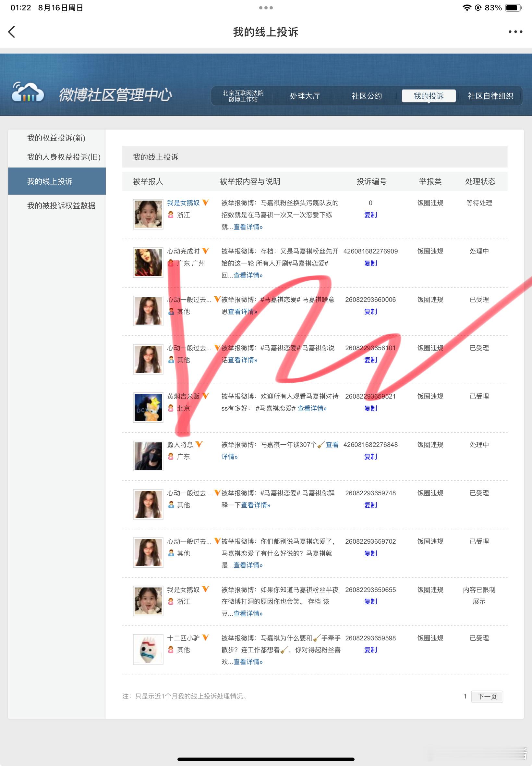The width and height of the screenshot is (532, 766).
Task: Click the username 心动完成时
Action: click(x=183, y=251)
